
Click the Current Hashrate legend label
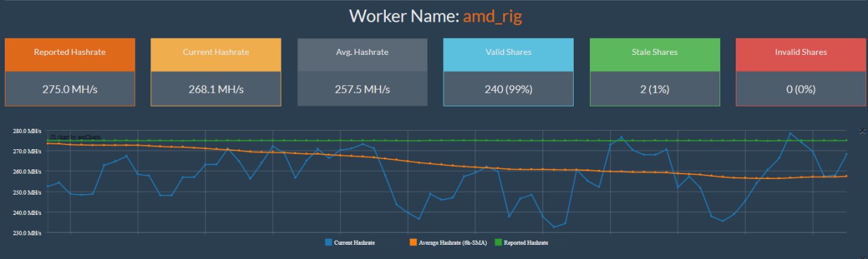coord(355,242)
